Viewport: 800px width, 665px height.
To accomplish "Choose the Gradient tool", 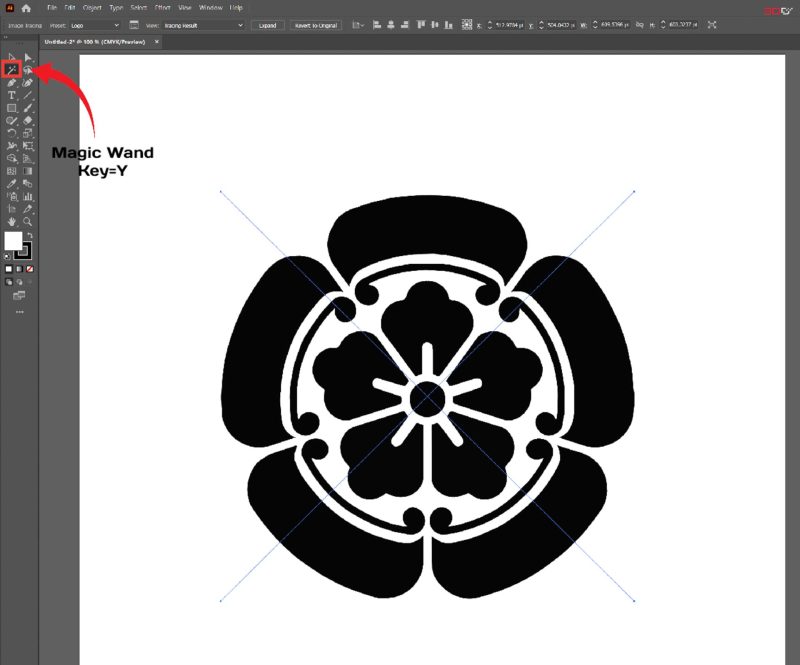I will [28, 171].
